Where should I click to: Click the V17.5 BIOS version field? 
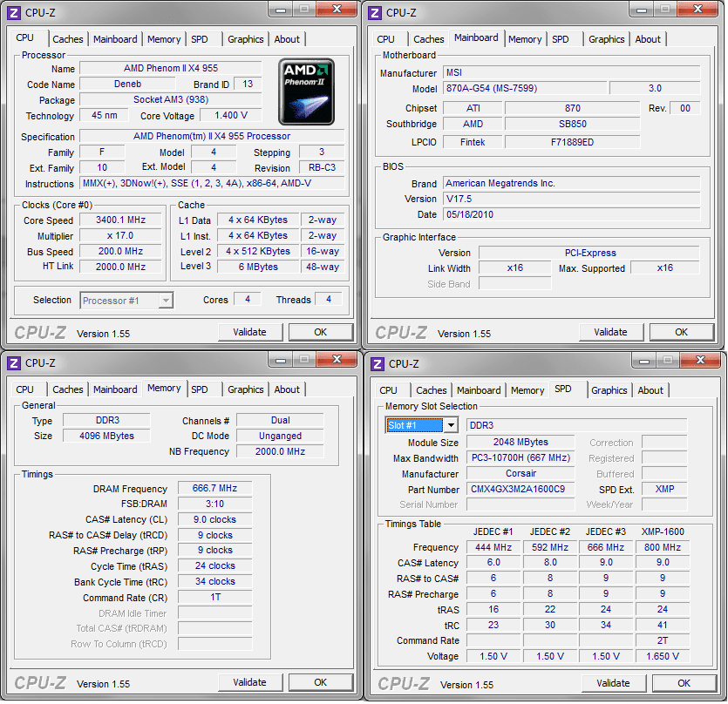tap(572, 199)
